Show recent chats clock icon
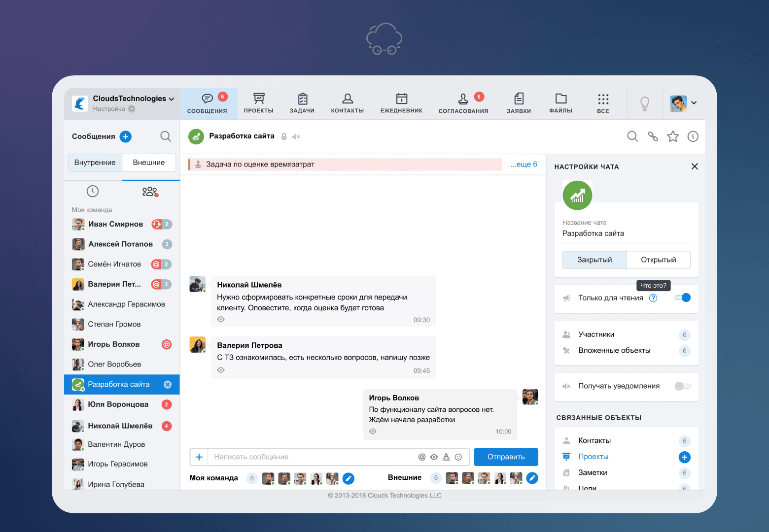This screenshot has height=532, width=769. click(x=93, y=191)
